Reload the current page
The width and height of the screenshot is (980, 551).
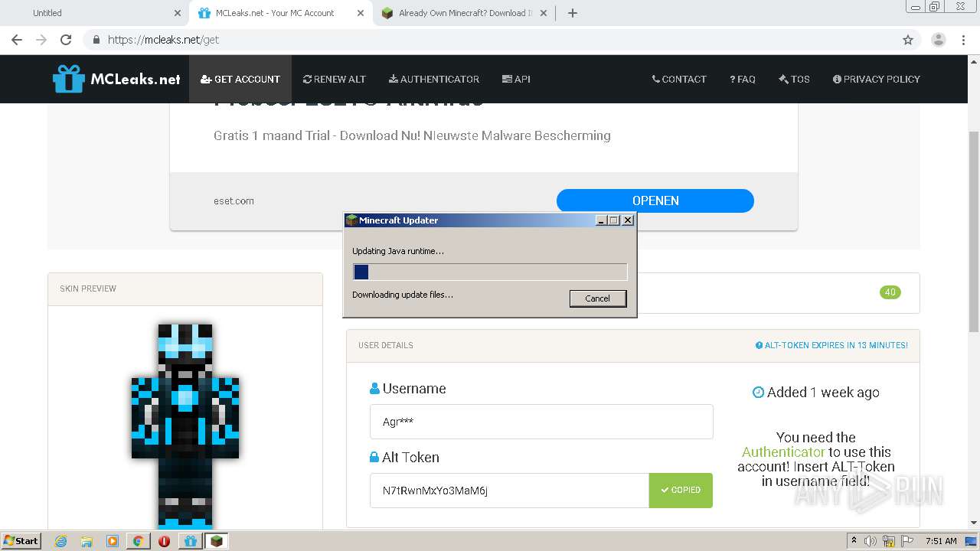pos(66,40)
